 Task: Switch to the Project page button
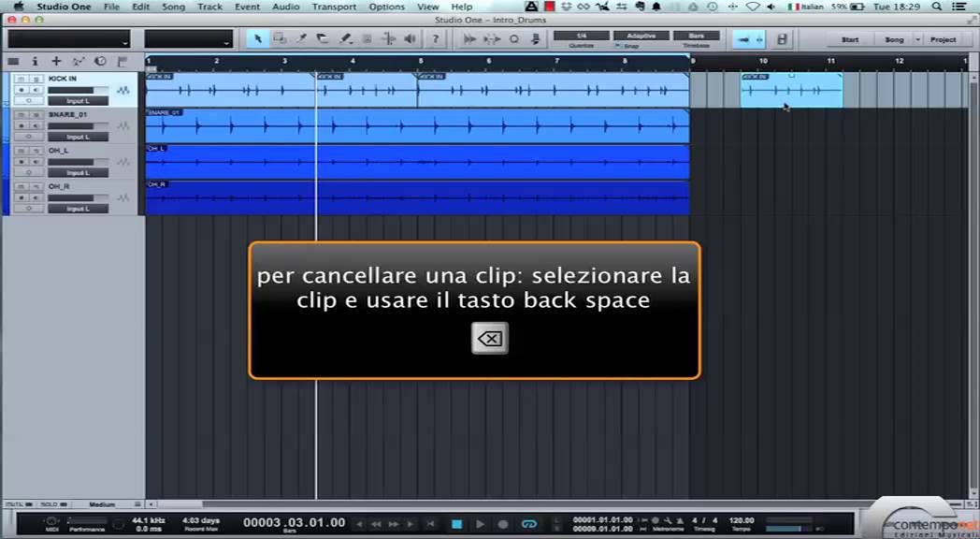[943, 39]
